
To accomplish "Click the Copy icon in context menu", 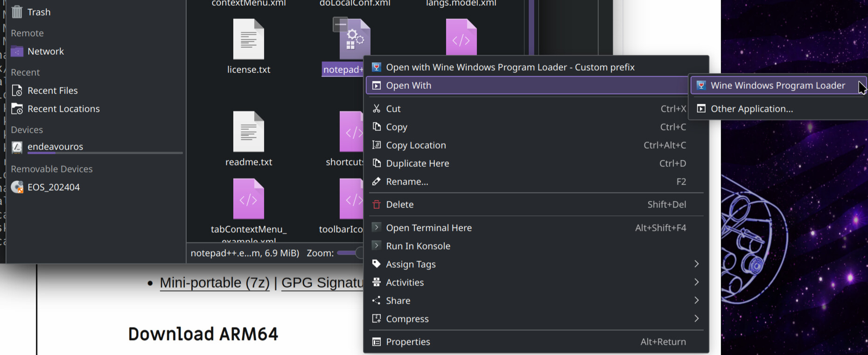I will coord(377,127).
